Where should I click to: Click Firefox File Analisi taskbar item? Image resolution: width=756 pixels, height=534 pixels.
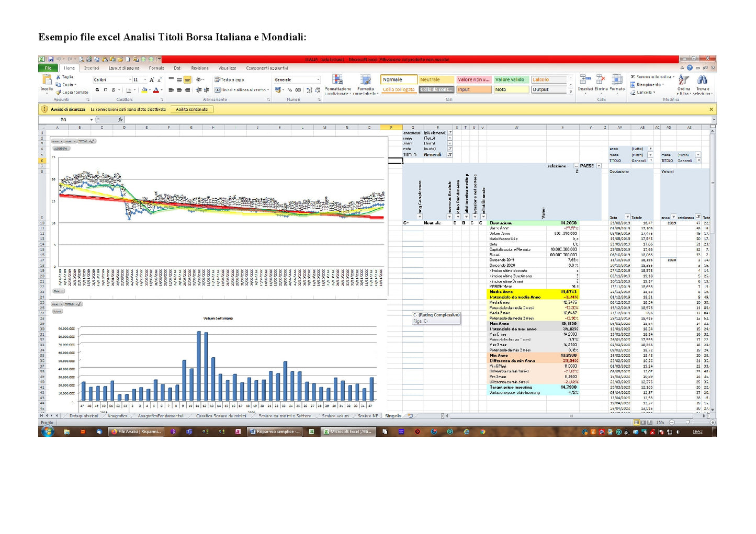136,431
